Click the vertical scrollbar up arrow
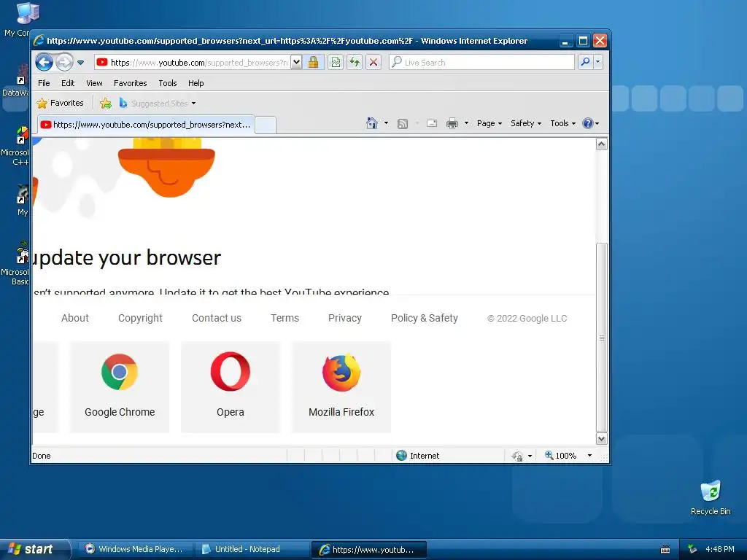Image resolution: width=747 pixels, height=560 pixels. 602,144
